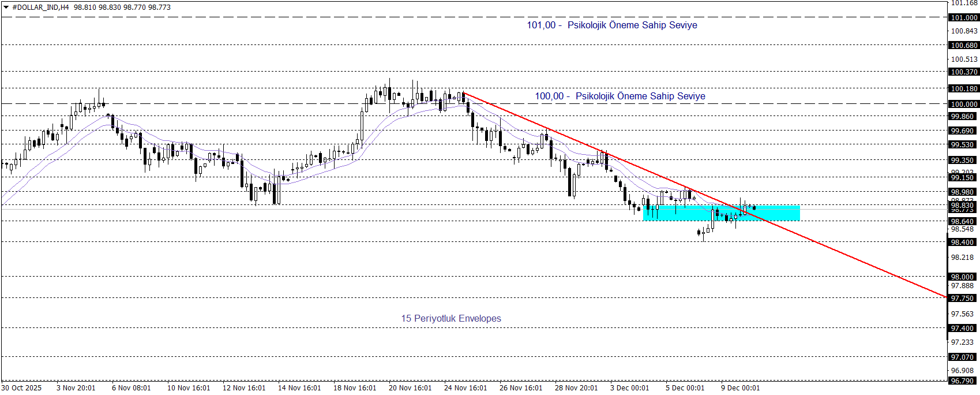The height and width of the screenshot is (395, 980).
Task: Select the 9 Dec 00:01 time axis label
Action: click(x=740, y=388)
